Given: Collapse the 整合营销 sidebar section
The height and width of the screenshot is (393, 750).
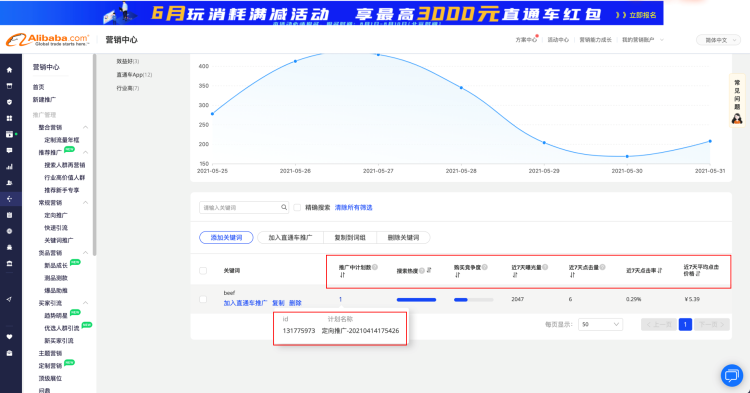Looking at the screenshot, I should coord(85,127).
